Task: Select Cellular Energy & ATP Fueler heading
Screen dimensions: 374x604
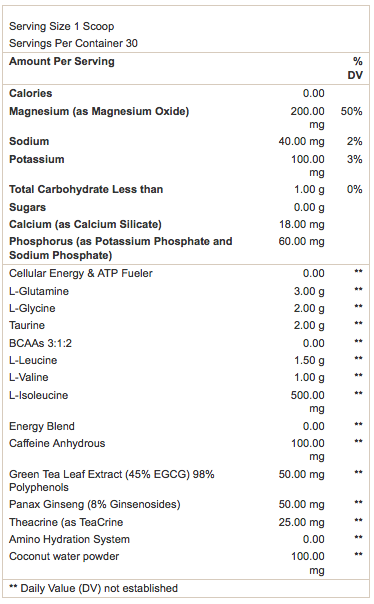Action: tap(81, 273)
